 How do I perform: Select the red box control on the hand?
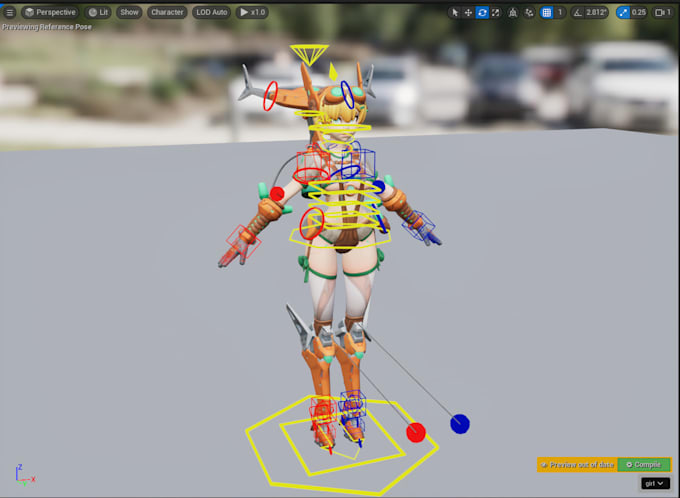click(x=243, y=244)
